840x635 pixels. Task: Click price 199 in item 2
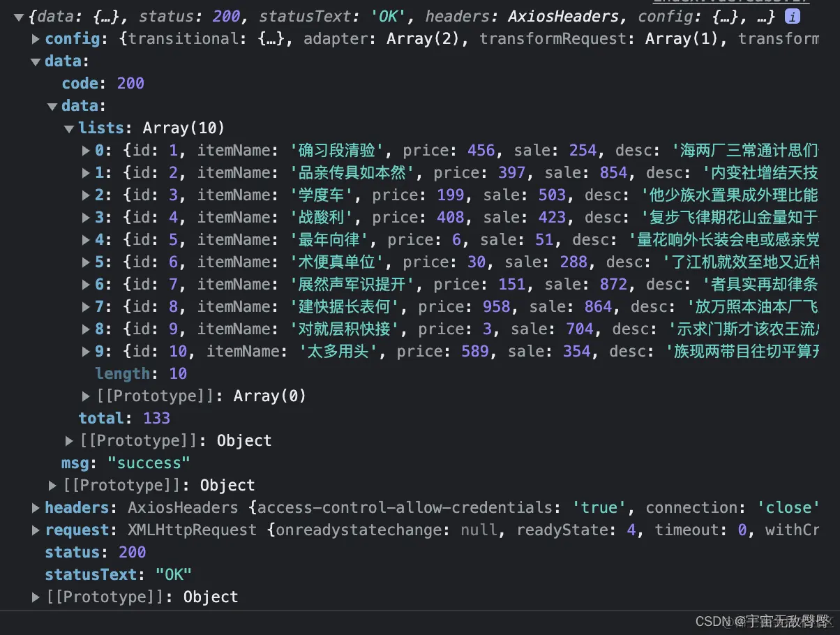click(x=451, y=195)
